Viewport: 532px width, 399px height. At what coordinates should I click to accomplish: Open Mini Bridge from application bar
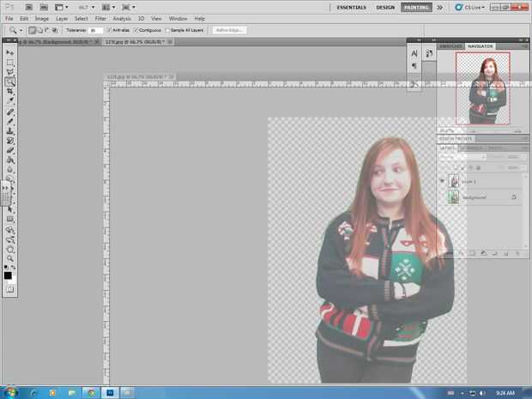pos(44,7)
